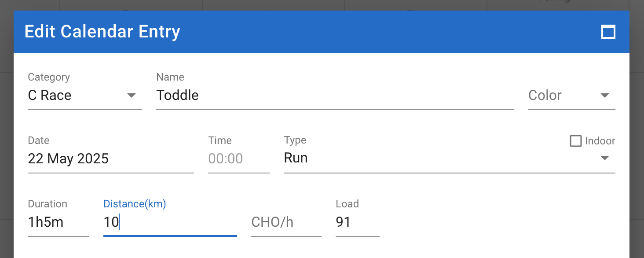Click the Distance(km) label
Viewport: 644px width, 258px height.
(x=135, y=204)
